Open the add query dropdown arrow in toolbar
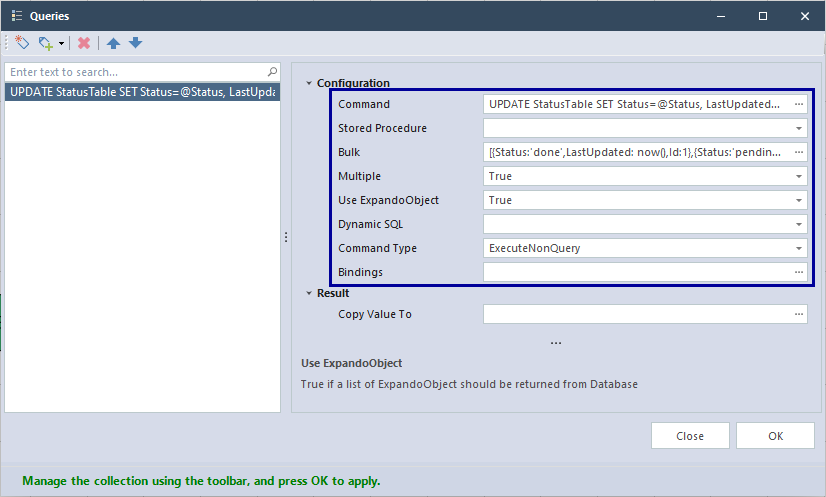 point(61,43)
